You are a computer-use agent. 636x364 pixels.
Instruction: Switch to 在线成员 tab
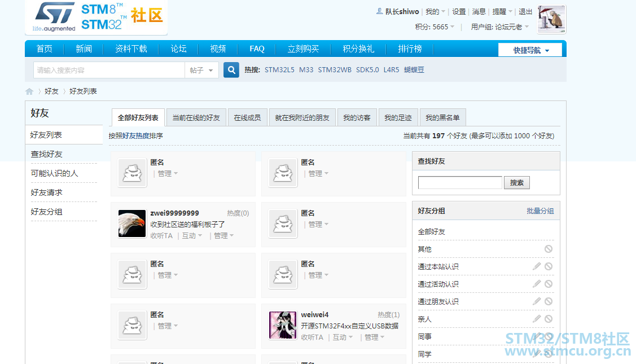tap(247, 118)
